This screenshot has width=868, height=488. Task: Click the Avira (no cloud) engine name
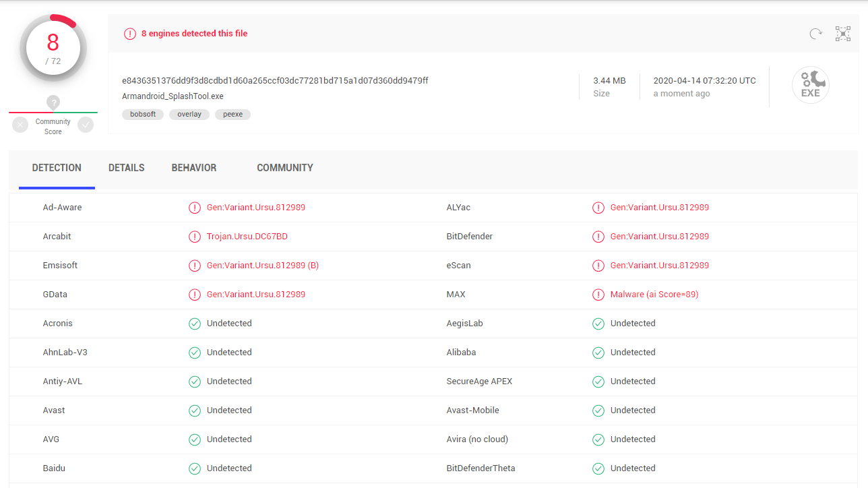point(477,439)
